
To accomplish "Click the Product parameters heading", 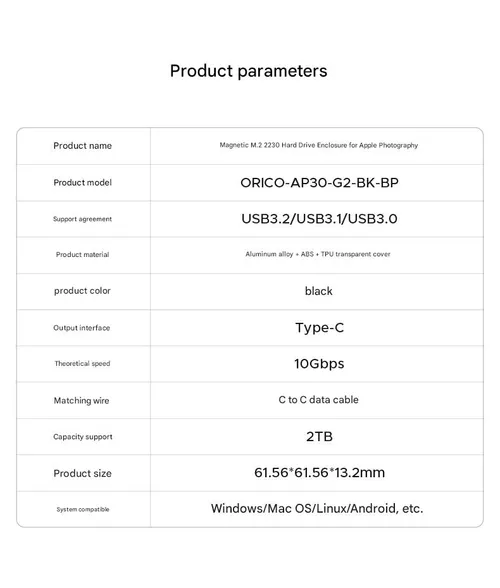I will pyautogui.click(x=248, y=71).
